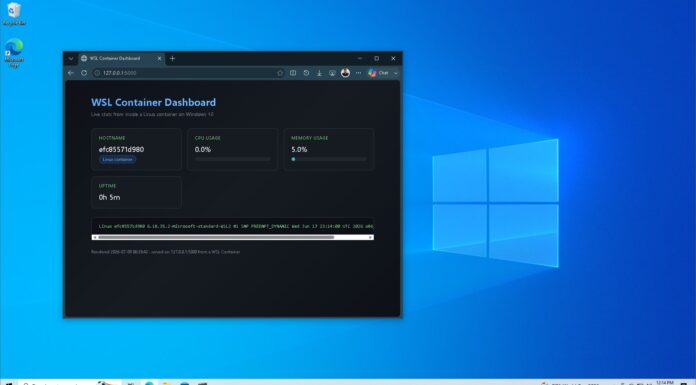Click the scrollbar left arrow
The height and width of the screenshot is (385, 696).
pos(94,238)
